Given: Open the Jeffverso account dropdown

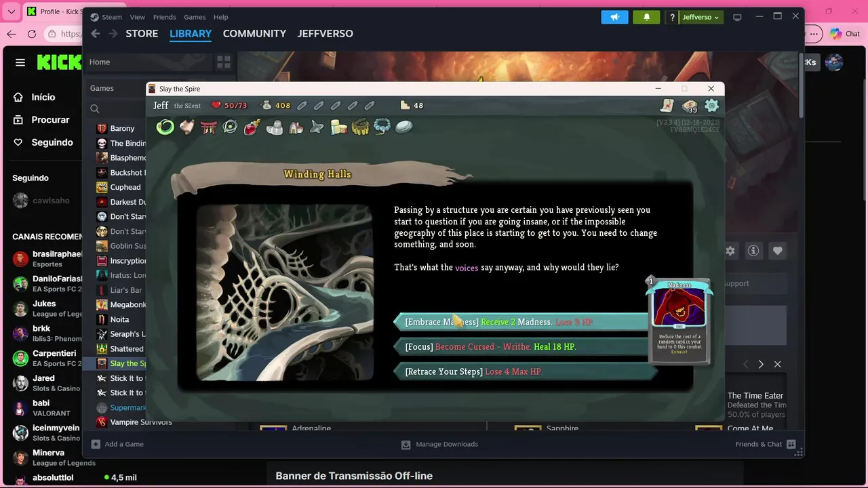Looking at the screenshot, I should [701, 17].
